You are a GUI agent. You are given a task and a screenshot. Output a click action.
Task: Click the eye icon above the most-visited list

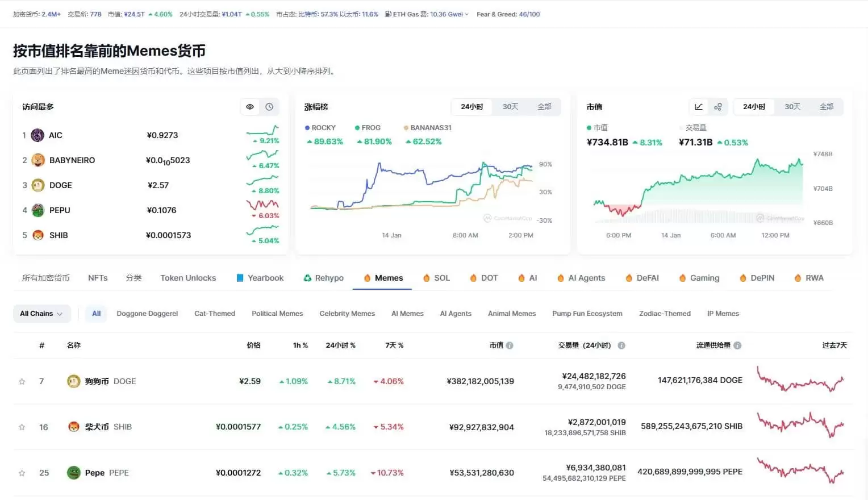[250, 106]
